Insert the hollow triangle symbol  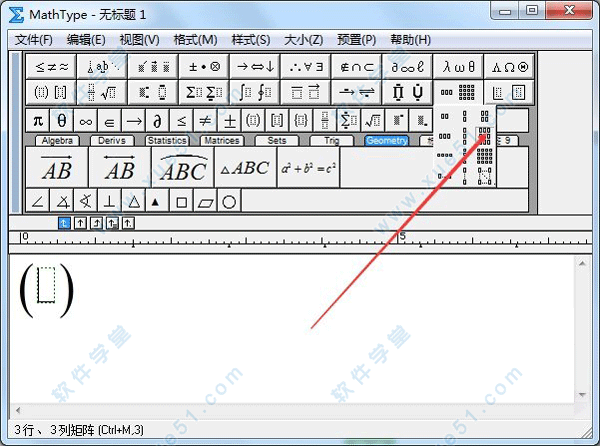pos(134,200)
